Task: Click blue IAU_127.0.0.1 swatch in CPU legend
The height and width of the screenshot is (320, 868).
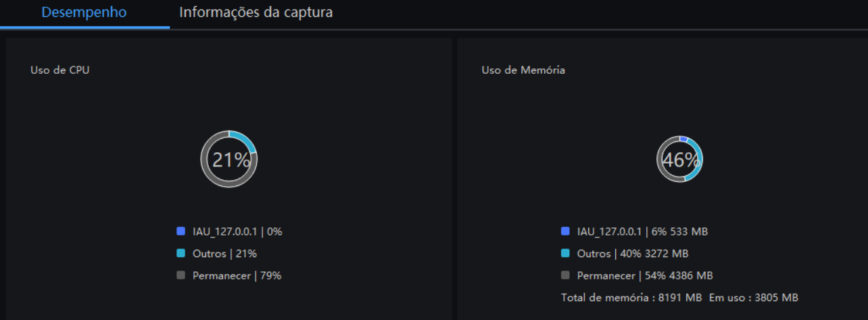Action: (x=180, y=231)
